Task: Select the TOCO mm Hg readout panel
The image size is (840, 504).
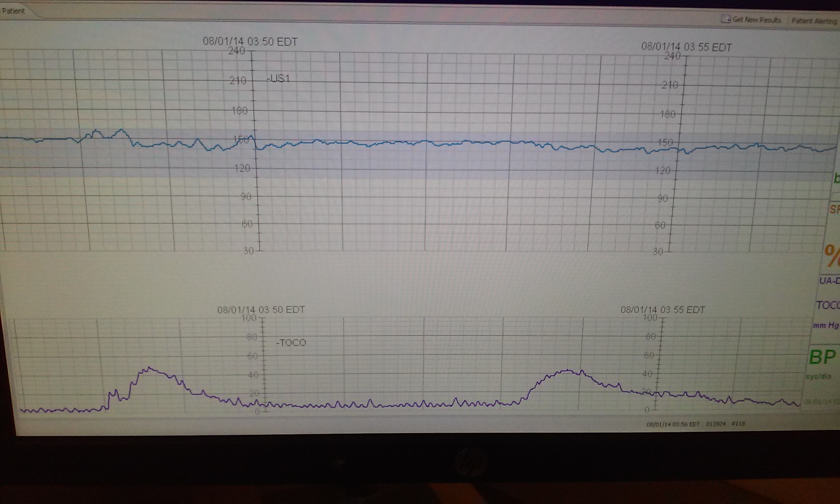Action: coord(827,314)
